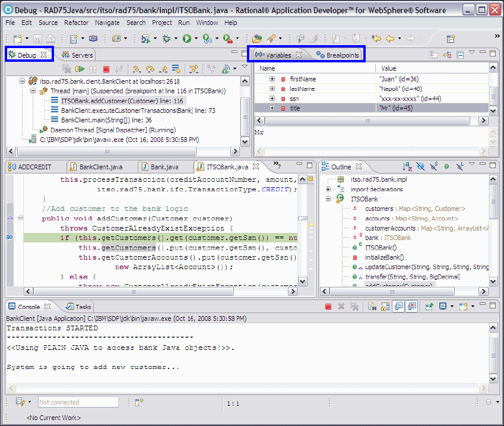The image size is (504, 426).
Task: Open the BankClient.java editor tab
Action: point(100,167)
